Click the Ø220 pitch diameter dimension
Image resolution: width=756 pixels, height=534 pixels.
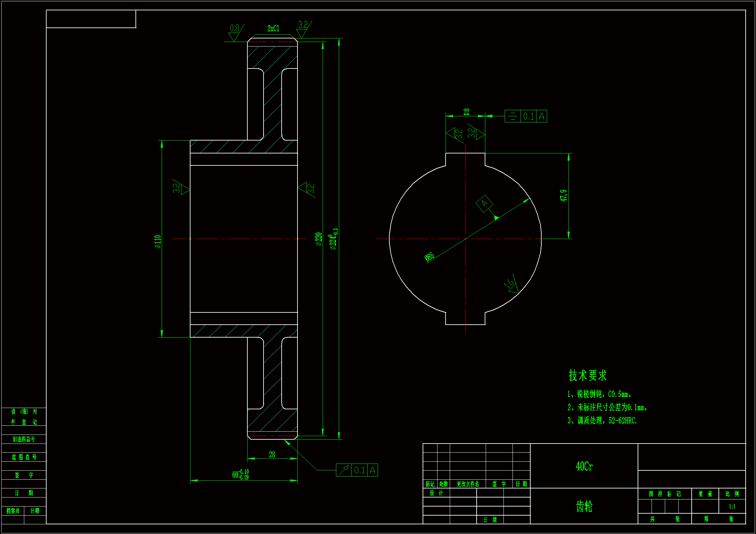click(x=319, y=239)
